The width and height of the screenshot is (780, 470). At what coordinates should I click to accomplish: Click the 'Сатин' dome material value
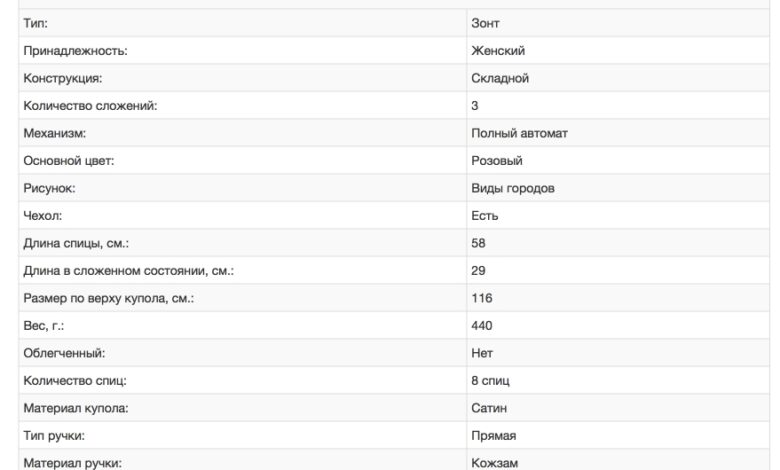pos(490,408)
